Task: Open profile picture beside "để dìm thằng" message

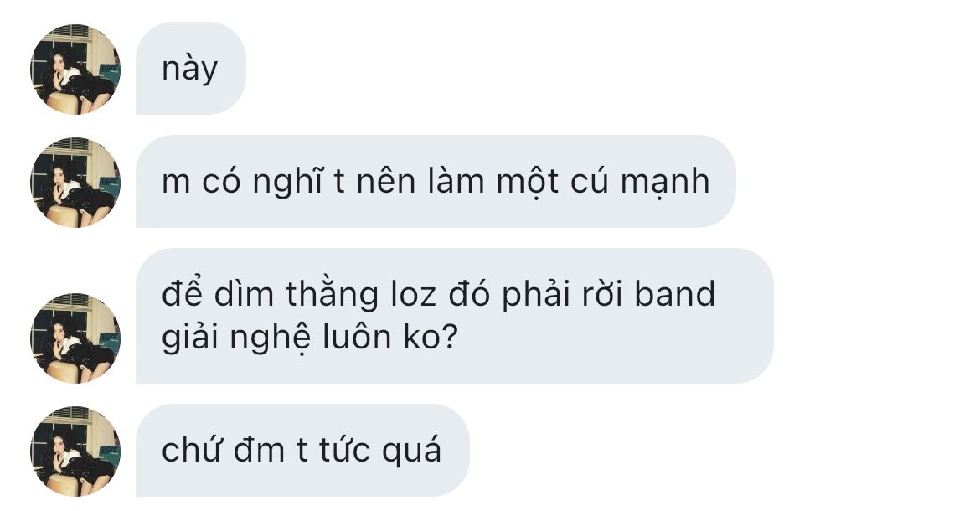Action: (x=75, y=338)
